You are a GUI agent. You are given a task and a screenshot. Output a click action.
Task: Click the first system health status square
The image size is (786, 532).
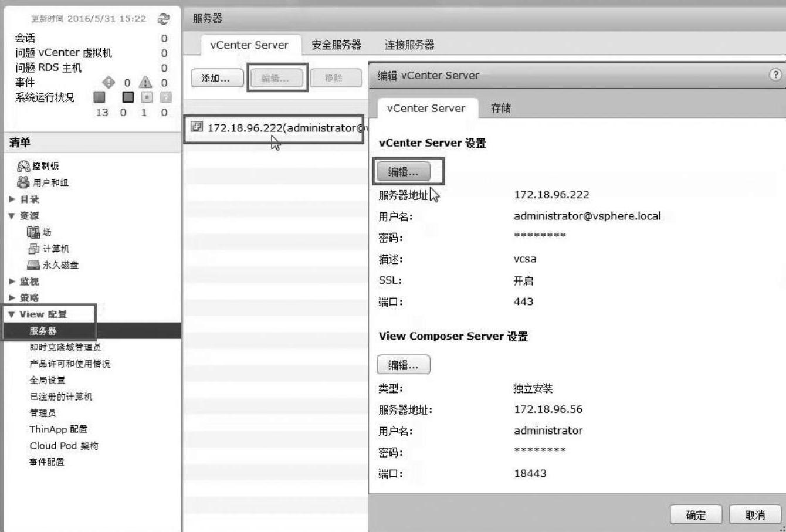coord(100,97)
